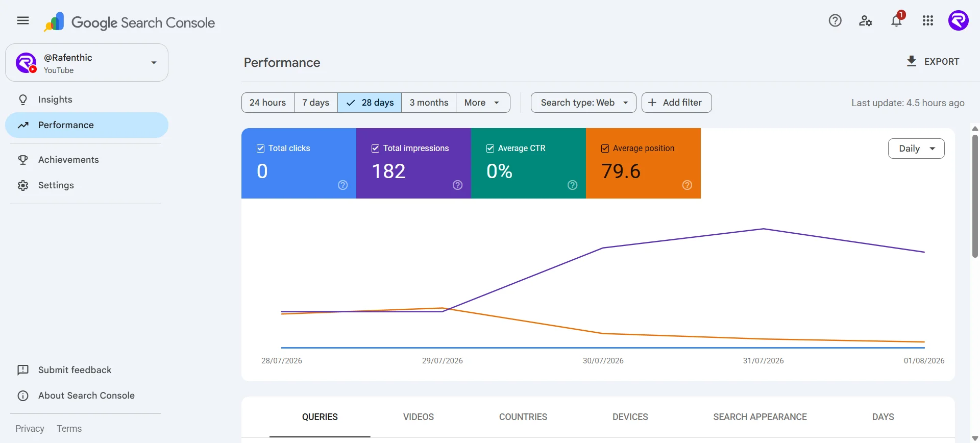Screen dimensions: 980x443
Task: Click the Google Search Console logo
Action: click(x=129, y=22)
